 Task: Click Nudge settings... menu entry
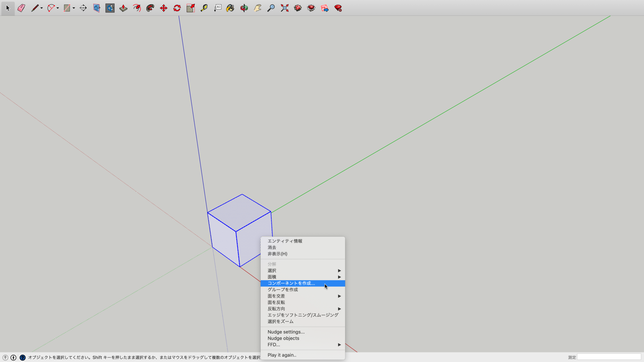point(286,332)
